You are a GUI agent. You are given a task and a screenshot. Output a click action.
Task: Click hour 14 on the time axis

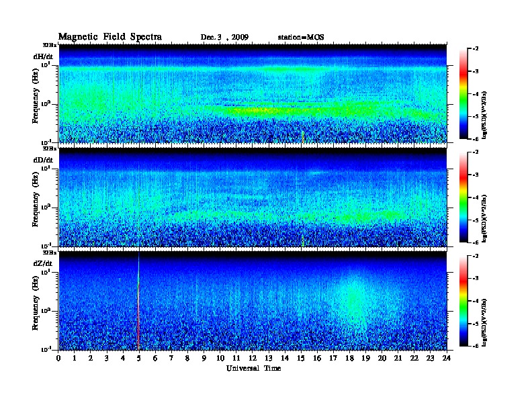(x=285, y=359)
